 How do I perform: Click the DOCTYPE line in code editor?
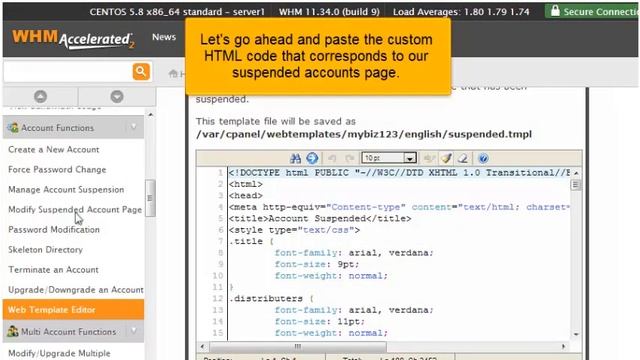399,173
